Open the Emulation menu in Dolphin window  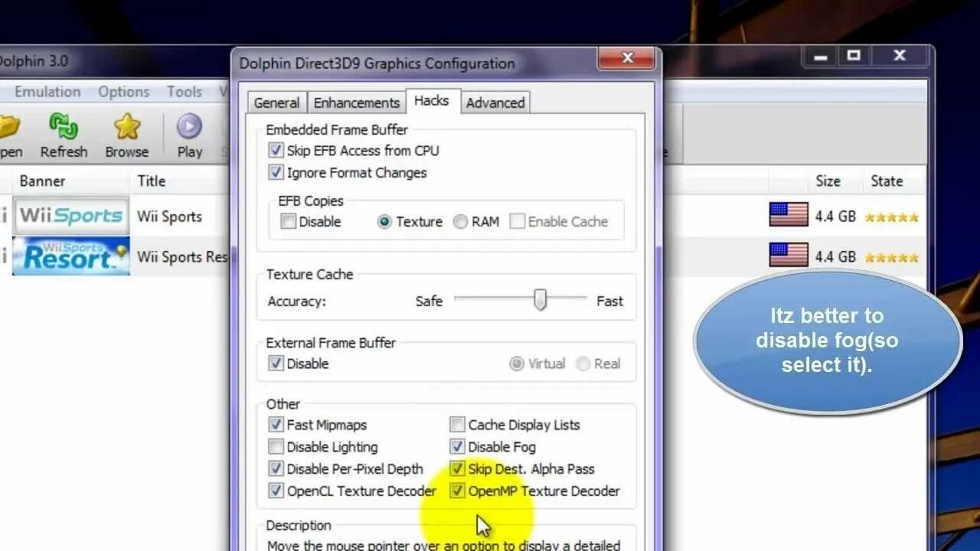point(47,92)
